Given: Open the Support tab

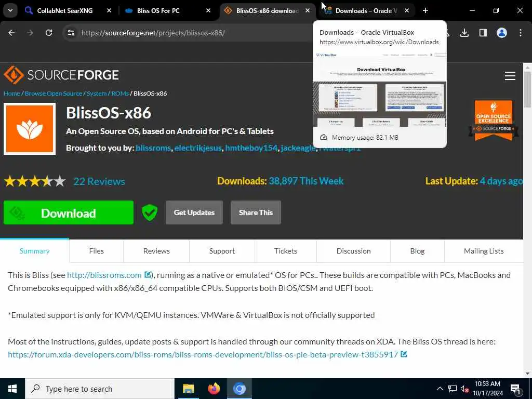Looking at the screenshot, I should click(222, 251).
